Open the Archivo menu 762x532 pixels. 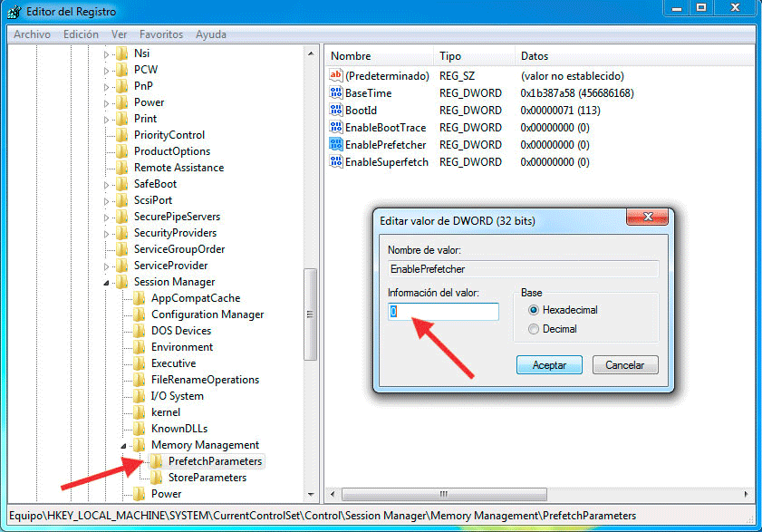tap(32, 34)
